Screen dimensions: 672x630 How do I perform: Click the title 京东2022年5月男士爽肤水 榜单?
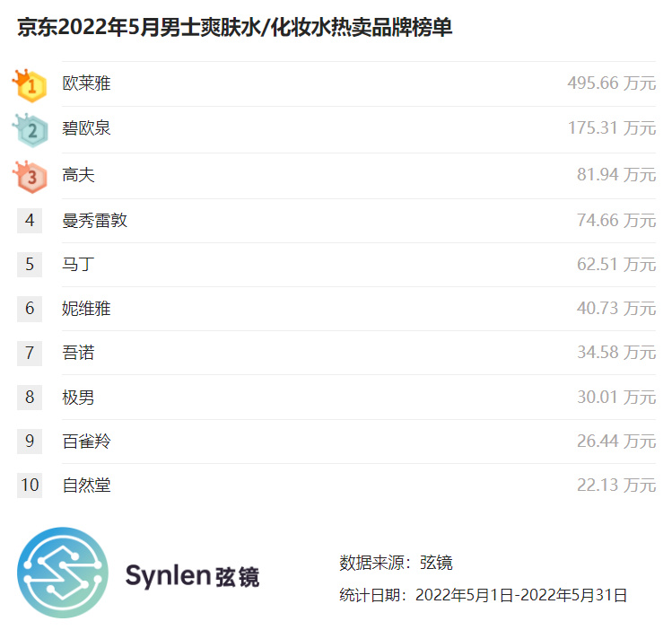point(235,28)
